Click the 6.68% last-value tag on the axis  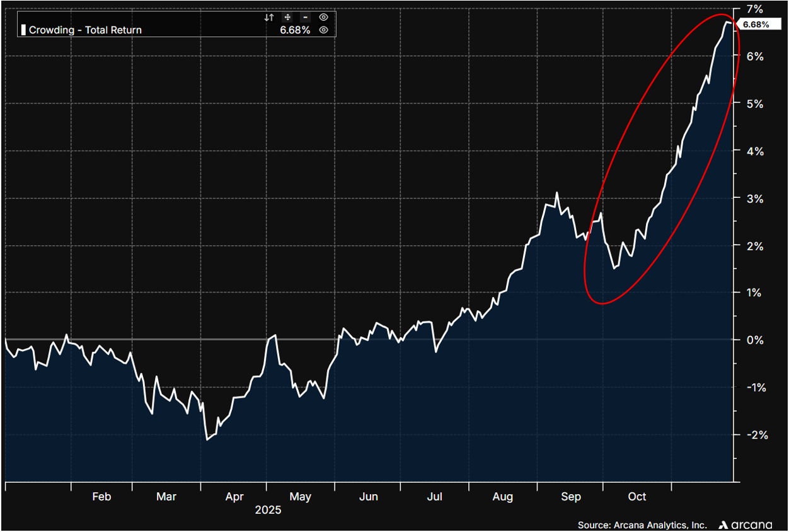[x=756, y=25]
